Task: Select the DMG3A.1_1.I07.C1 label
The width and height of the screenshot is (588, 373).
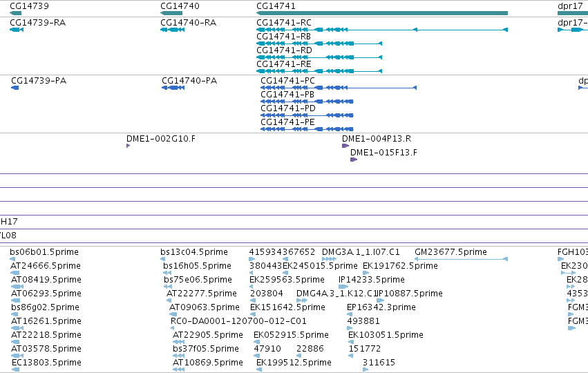Action: [361, 252]
